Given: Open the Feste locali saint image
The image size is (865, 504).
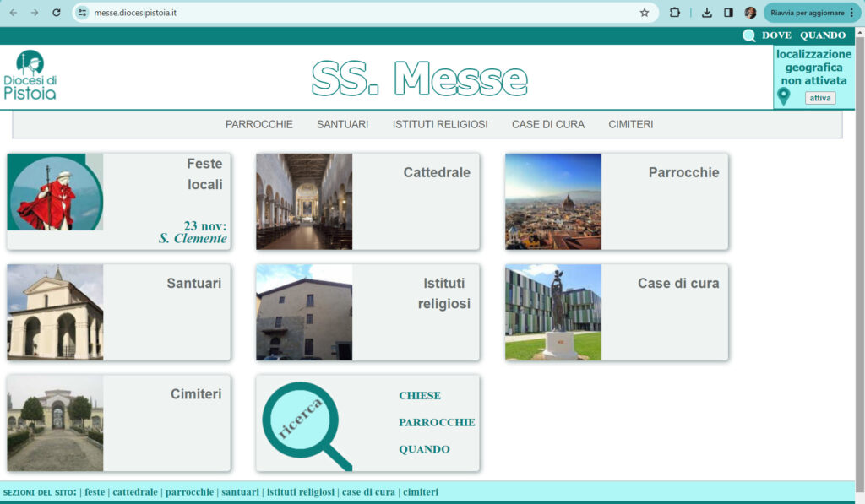Looking at the screenshot, I should (55, 192).
